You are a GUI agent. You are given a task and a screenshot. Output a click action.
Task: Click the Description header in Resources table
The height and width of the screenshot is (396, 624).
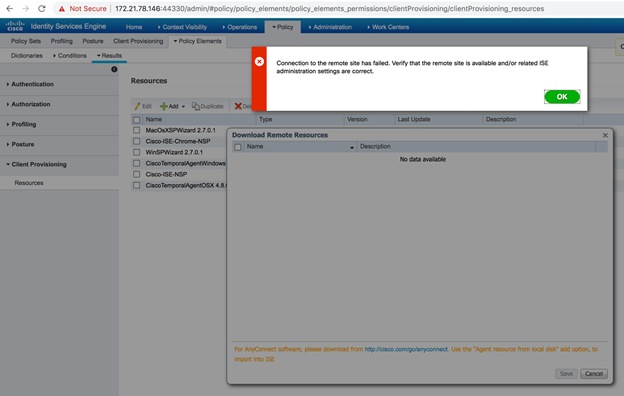(501, 119)
